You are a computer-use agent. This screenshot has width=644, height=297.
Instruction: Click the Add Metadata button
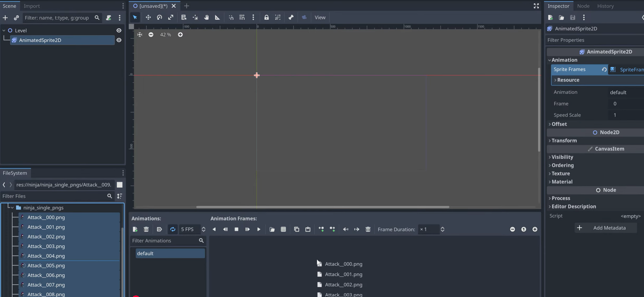point(605,228)
